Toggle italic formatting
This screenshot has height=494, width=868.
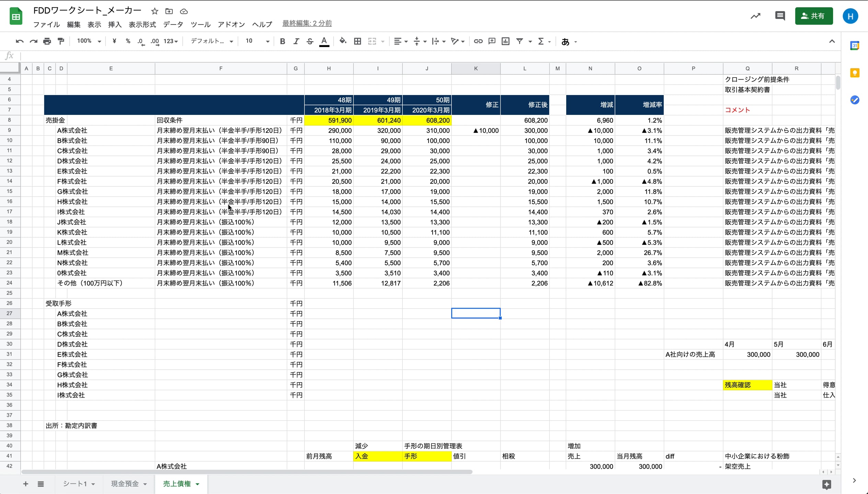point(296,42)
